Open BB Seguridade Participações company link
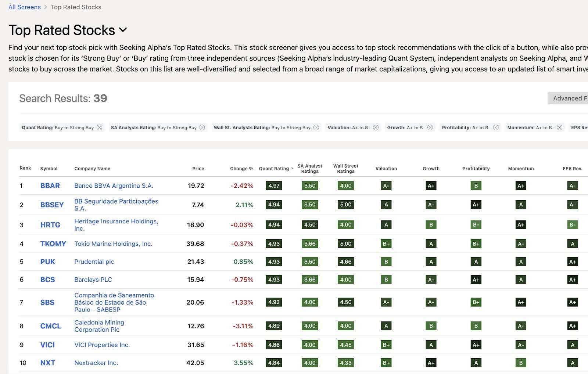Screen dimensions: 588x374 116,205
